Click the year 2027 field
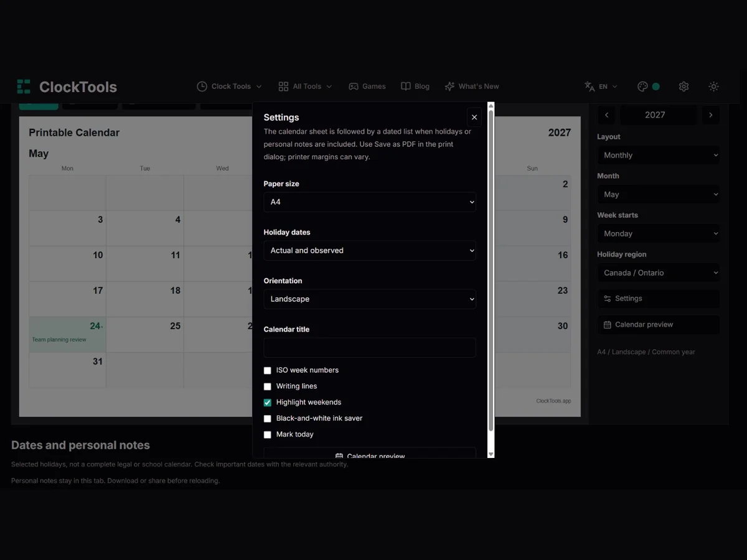The image size is (747, 560). click(659, 115)
